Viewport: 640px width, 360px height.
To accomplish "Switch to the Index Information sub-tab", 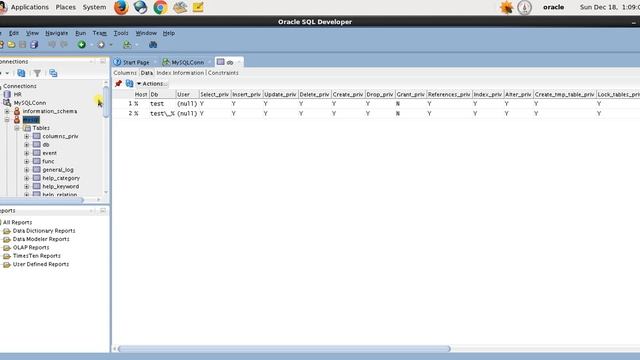I will (180, 73).
